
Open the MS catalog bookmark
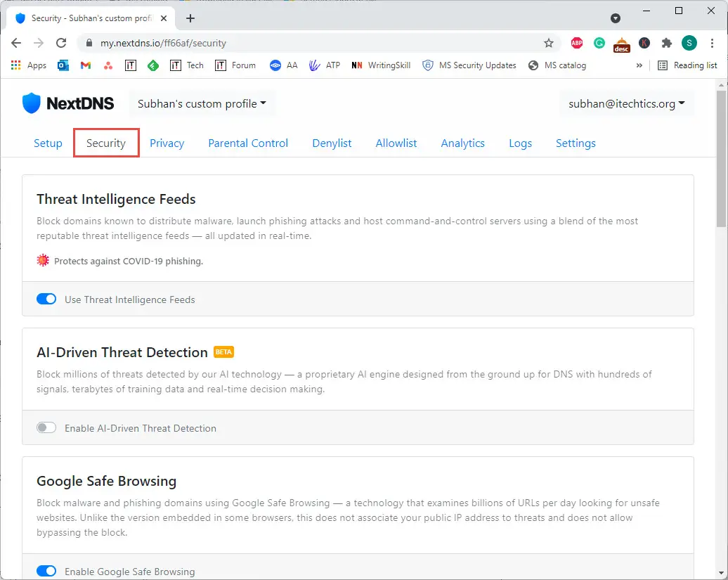click(x=557, y=65)
